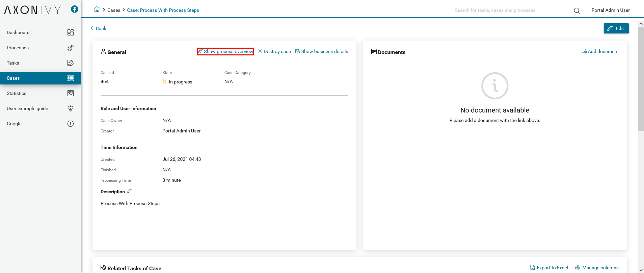Viewport: 644px width, 273px height.
Task: Click the Export to Excel icon
Action: coord(533,268)
